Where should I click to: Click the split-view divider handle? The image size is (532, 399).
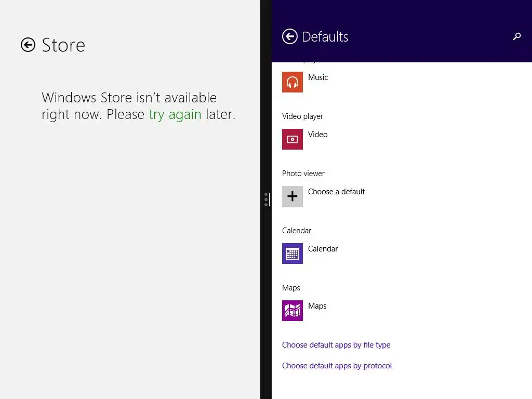click(x=266, y=199)
